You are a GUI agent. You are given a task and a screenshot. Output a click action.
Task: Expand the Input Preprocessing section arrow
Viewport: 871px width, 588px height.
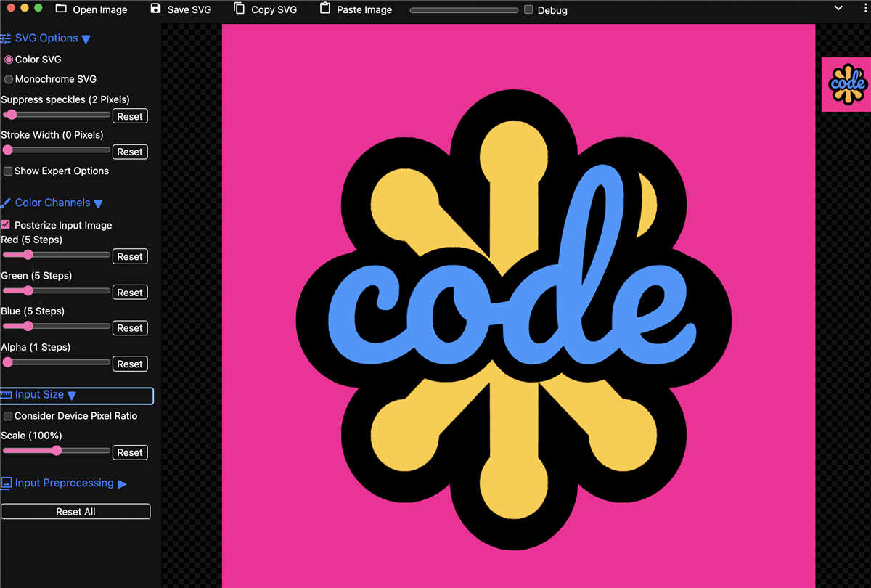122,484
